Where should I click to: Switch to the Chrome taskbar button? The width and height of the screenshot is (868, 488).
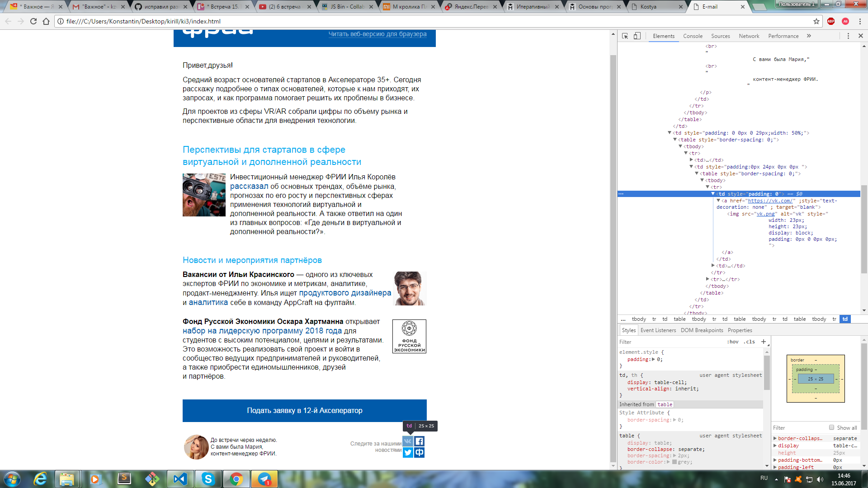(236, 479)
